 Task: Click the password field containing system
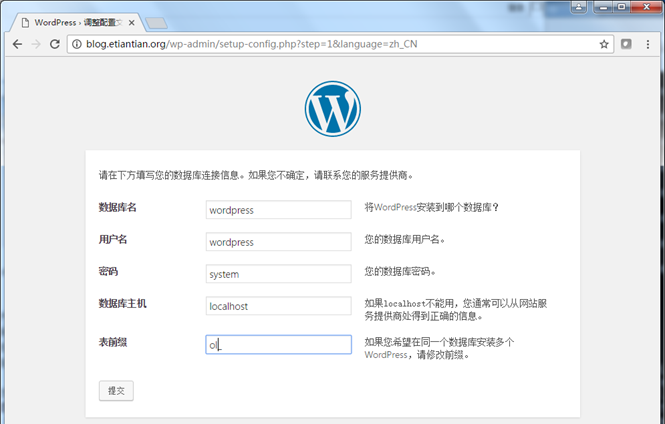point(279,274)
